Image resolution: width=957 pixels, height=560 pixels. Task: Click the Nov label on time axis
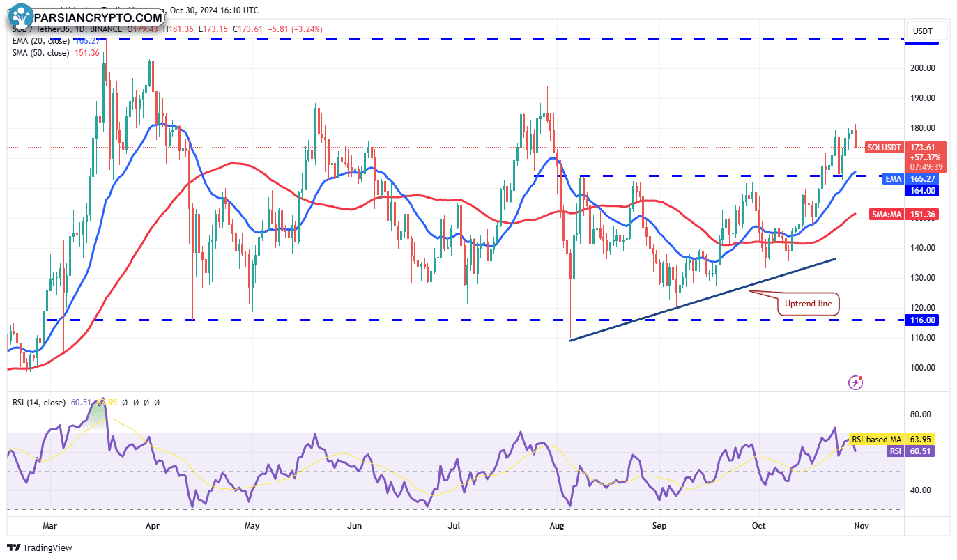tap(861, 526)
